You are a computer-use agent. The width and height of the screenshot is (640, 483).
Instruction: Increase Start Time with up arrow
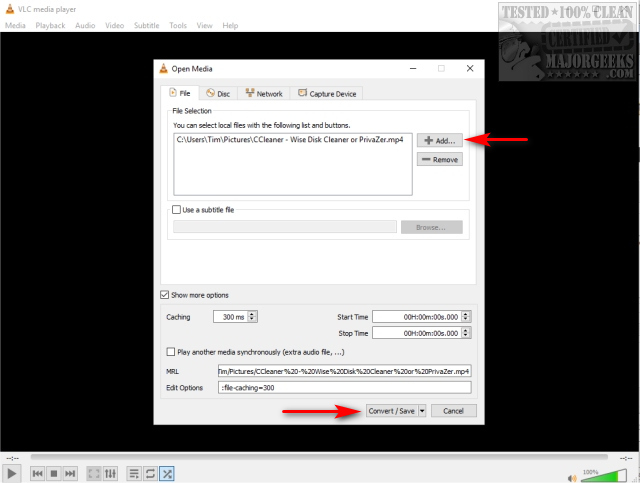tap(466, 314)
